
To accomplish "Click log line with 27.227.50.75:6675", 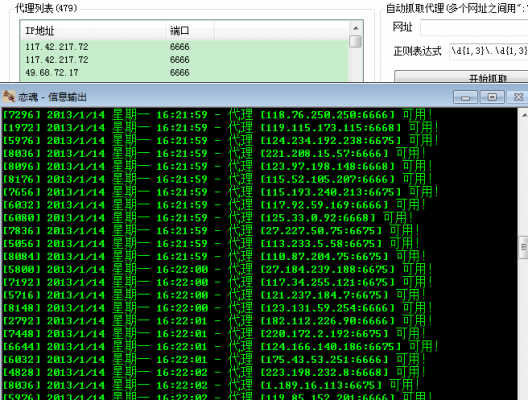I will (x=211, y=231).
